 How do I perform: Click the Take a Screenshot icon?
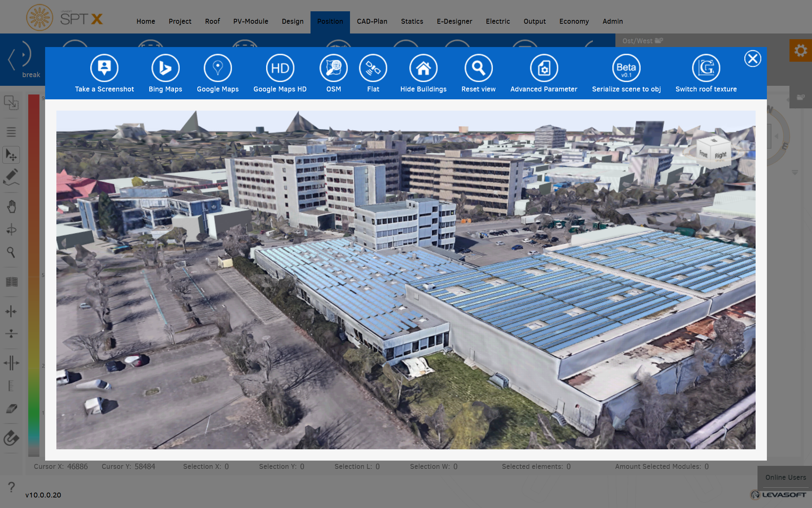tap(104, 68)
